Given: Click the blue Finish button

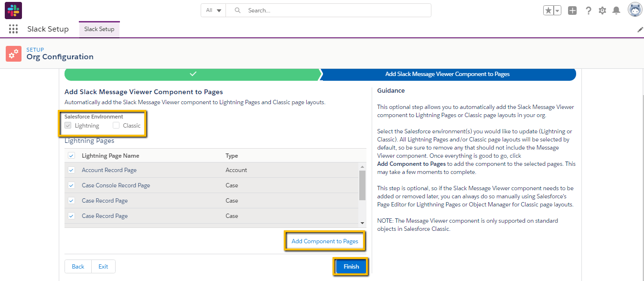Looking at the screenshot, I should point(351,267).
